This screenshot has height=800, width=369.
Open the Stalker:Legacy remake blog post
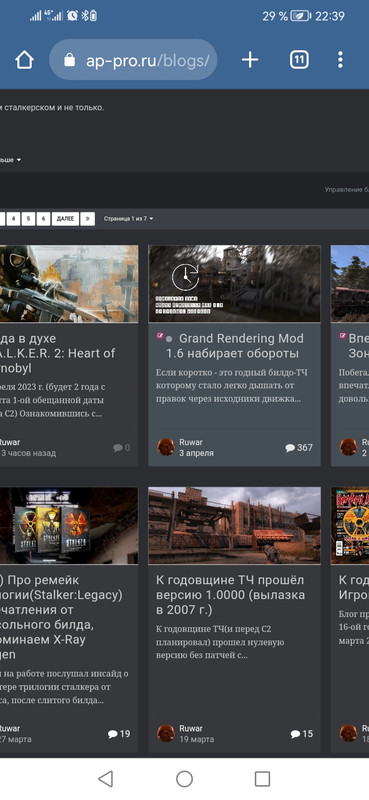[61, 617]
